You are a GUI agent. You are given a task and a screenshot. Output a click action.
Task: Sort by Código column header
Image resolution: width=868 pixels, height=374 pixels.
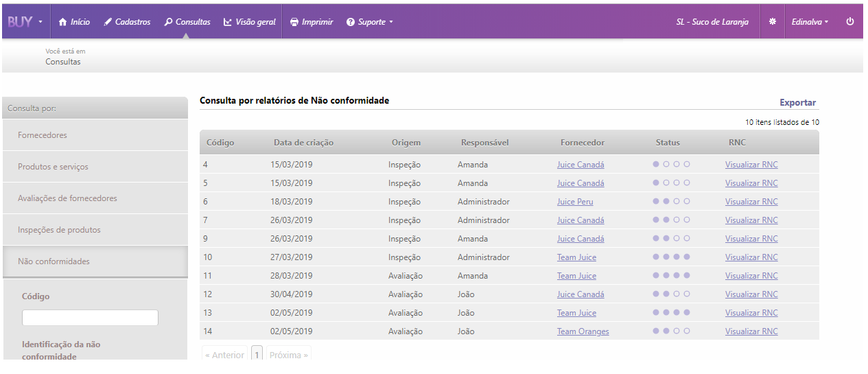[220, 143]
